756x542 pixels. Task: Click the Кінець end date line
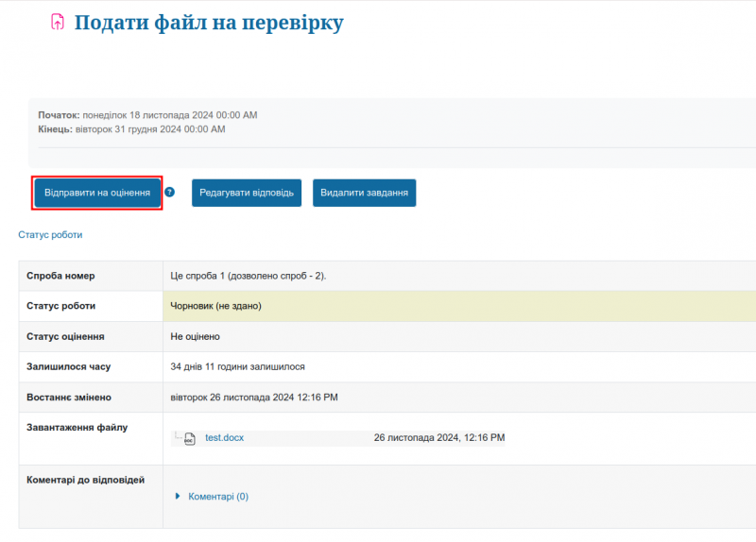pos(131,129)
